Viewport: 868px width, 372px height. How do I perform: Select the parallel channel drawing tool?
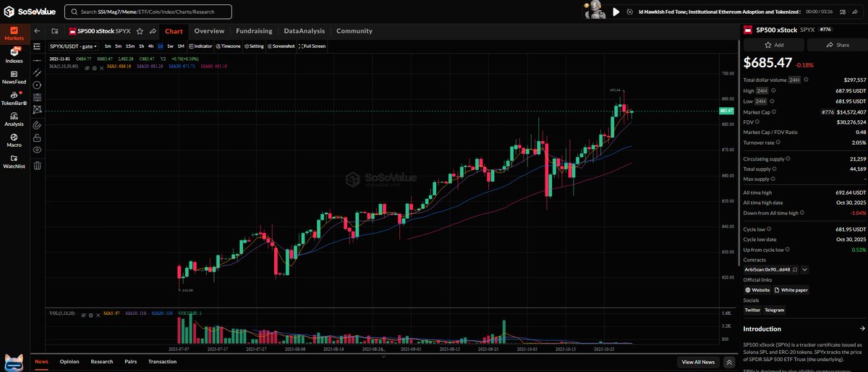37,72
